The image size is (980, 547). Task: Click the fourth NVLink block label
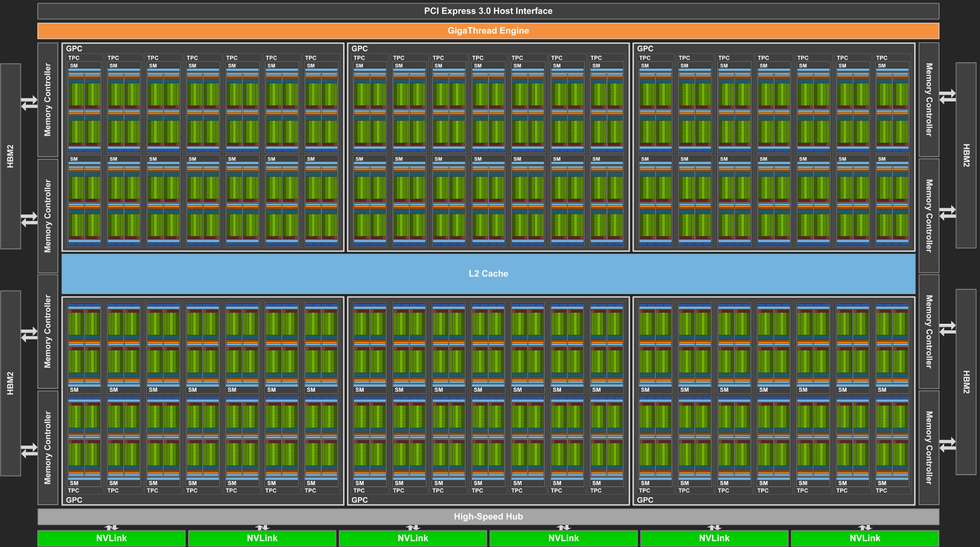(564, 538)
